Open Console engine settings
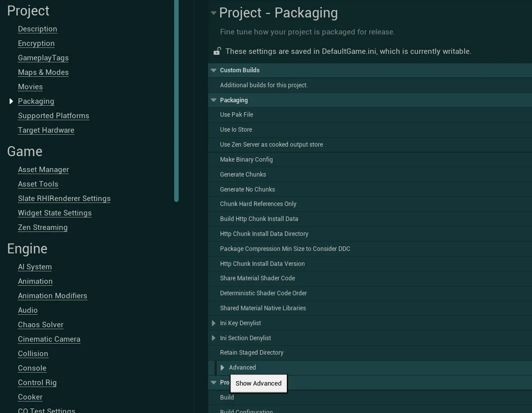 pos(32,368)
